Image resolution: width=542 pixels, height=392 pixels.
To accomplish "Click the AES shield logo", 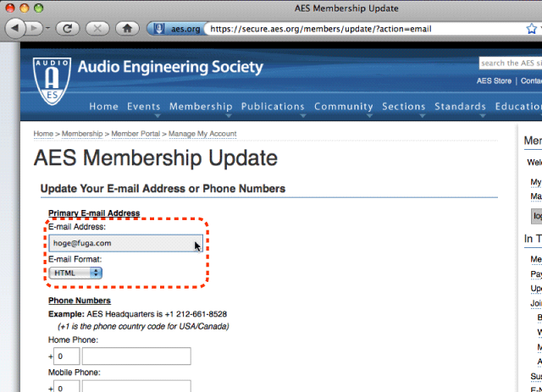I will point(53,81).
